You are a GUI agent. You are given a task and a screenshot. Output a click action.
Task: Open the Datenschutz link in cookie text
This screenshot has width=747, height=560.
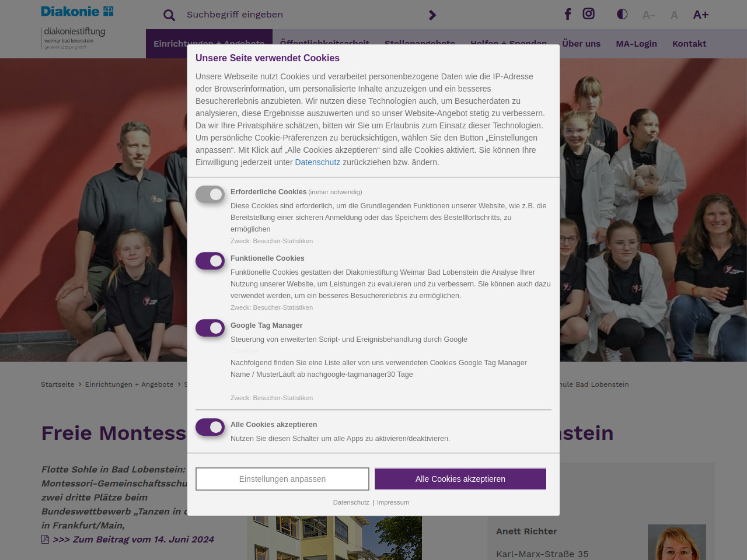click(x=317, y=162)
